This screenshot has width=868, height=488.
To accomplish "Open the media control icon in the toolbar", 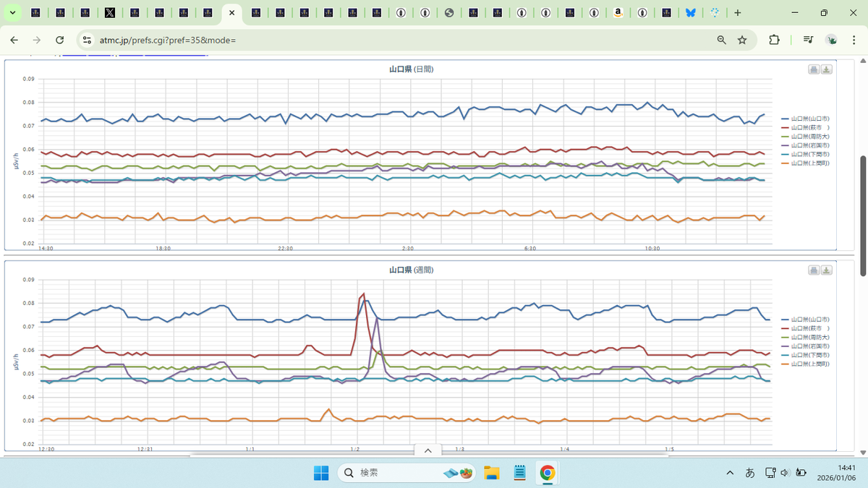I will pyautogui.click(x=808, y=40).
